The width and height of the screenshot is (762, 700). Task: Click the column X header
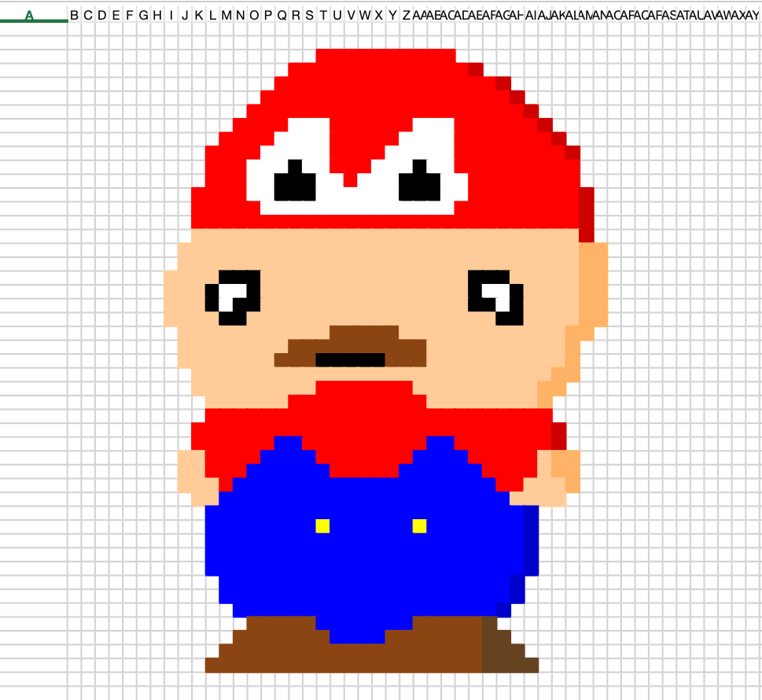(379, 15)
